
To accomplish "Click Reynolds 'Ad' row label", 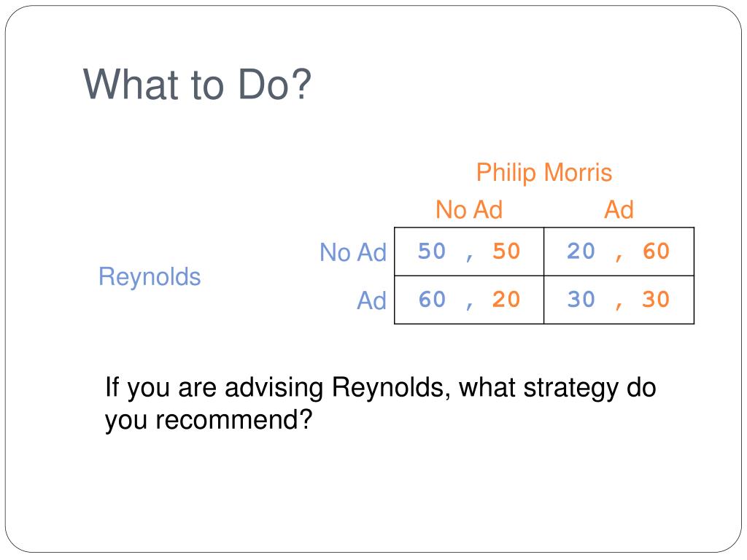I will point(371,301).
